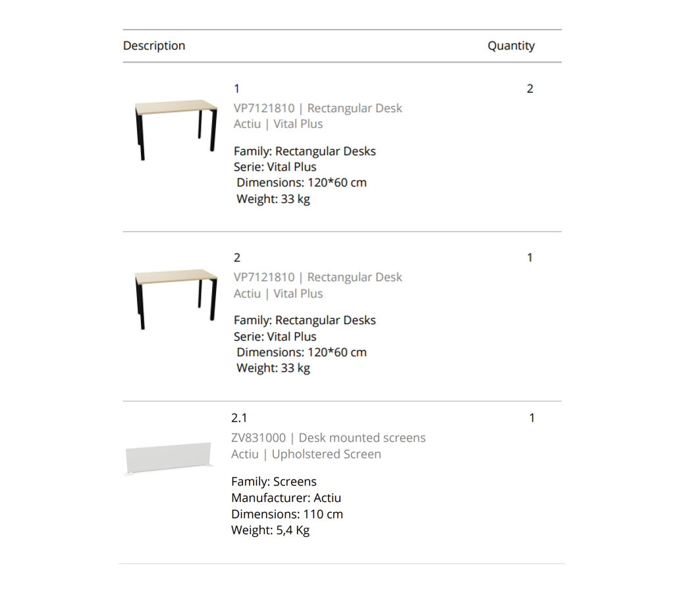The width and height of the screenshot is (700, 589).
Task: Click ZV831000 Desk mounted screens title
Action: pyautogui.click(x=328, y=437)
